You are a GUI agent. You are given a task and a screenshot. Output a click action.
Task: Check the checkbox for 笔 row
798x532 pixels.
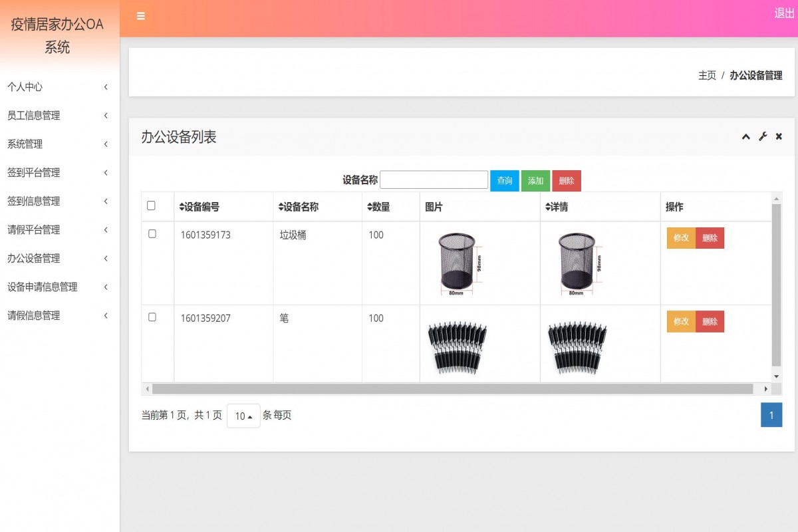(152, 319)
